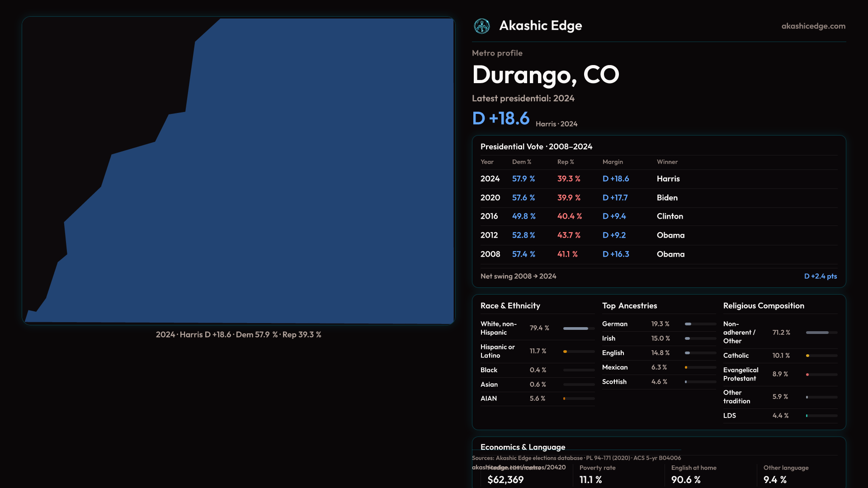Click the map caption below the county shape
The image size is (868, 488).
coord(238,335)
